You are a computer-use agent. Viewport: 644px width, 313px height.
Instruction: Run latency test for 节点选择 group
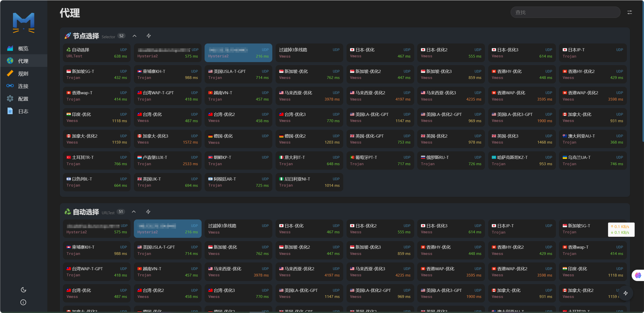click(x=149, y=36)
